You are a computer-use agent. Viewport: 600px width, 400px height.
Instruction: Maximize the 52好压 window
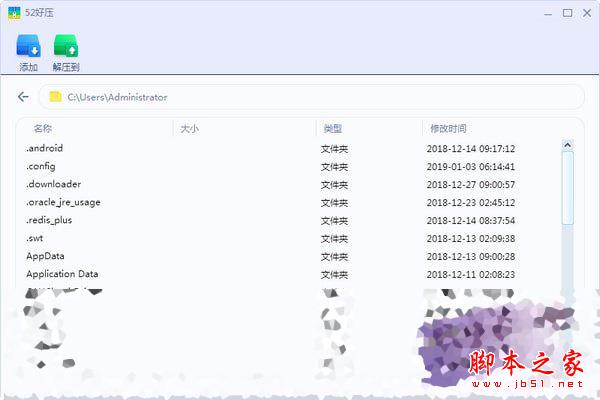tap(567, 13)
